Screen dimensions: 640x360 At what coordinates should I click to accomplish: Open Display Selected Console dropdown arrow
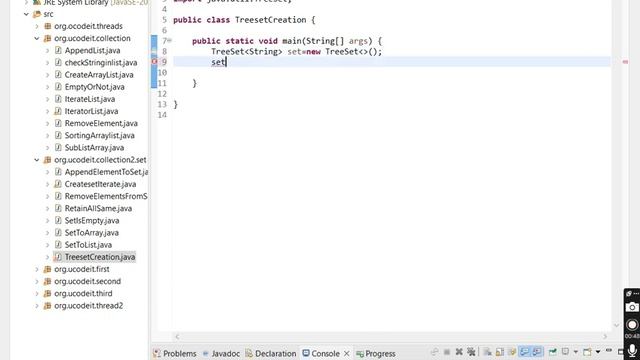(x=576, y=352)
